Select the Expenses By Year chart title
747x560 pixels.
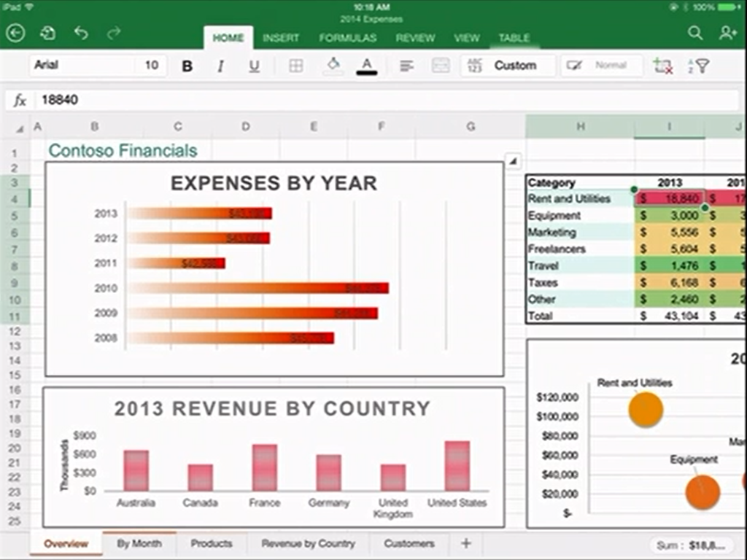click(274, 183)
